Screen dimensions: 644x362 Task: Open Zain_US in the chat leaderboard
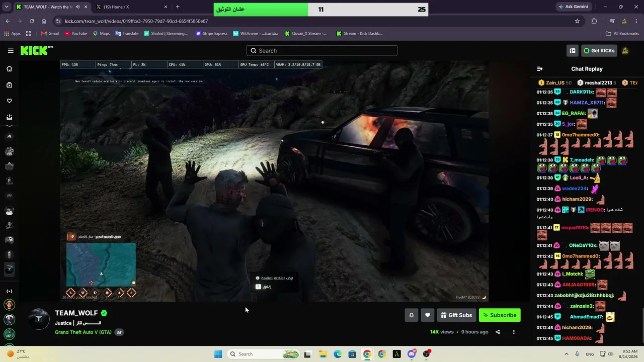tap(554, 82)
